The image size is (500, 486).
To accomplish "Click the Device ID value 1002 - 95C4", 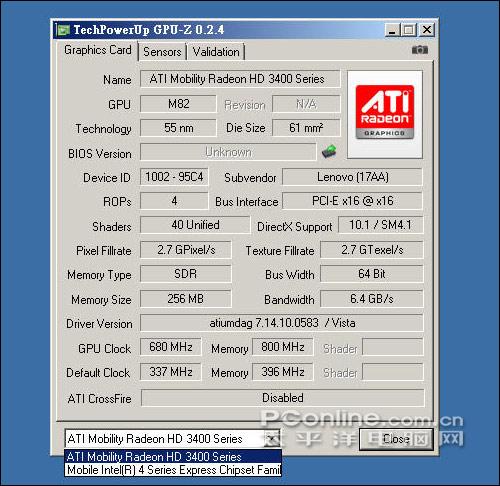I will click(x=174, y=177).
